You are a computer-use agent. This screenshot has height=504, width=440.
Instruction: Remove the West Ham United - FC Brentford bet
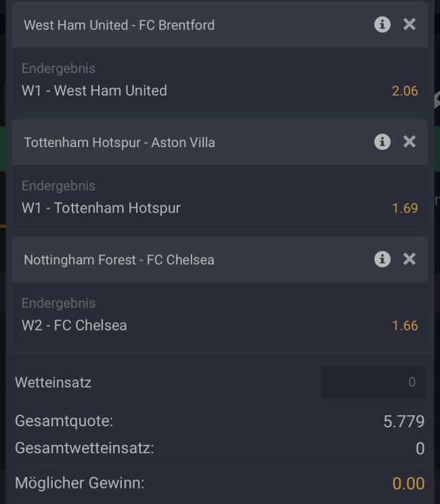(x=410, y=24)
